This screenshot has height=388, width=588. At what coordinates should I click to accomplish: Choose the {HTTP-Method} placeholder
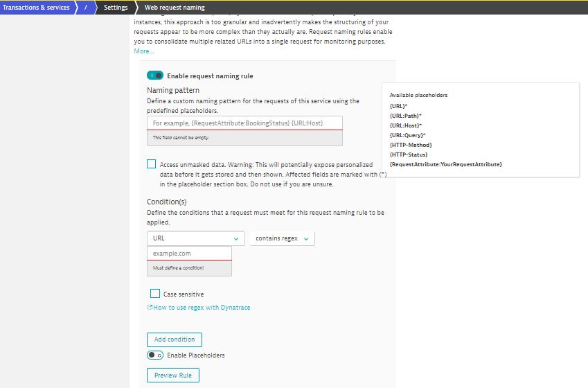point(411,144)
